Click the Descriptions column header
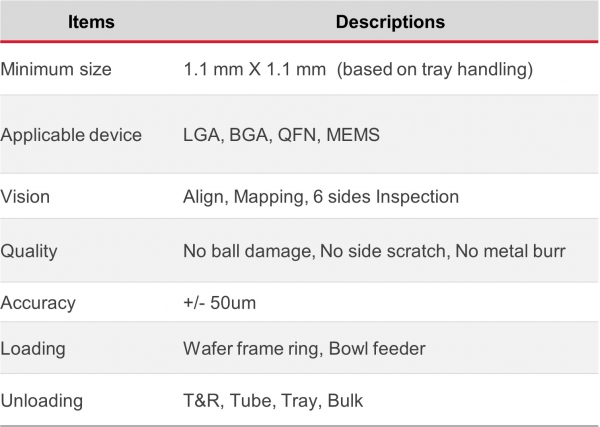This screenshot has height=427, width=600. pos(390,22)
